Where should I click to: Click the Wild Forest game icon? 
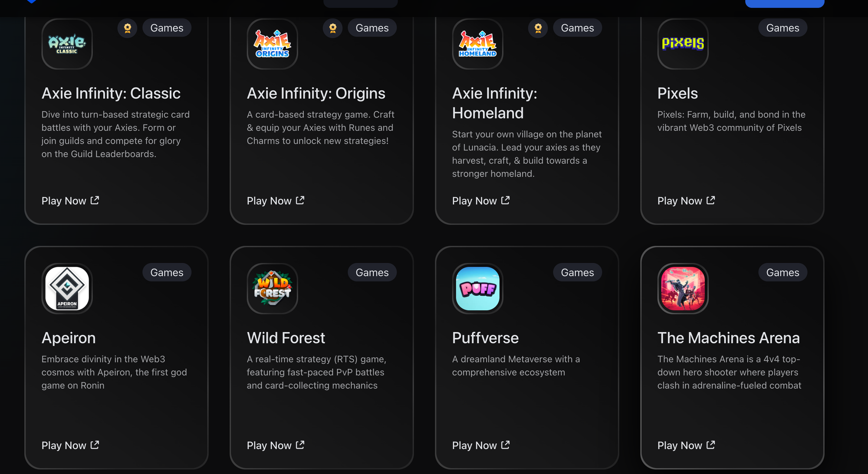point(272,288)
